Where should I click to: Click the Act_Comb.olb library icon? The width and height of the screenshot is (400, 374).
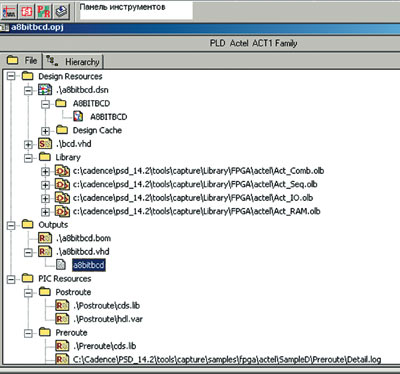coord(62,171)
